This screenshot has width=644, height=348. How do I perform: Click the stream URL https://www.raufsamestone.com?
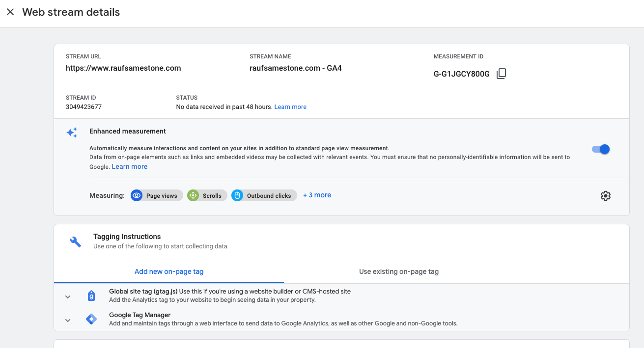coord(123,68)
